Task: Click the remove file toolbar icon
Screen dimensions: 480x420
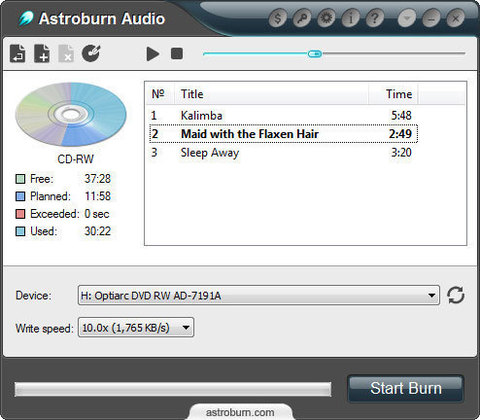Action: tap(66, 53)
